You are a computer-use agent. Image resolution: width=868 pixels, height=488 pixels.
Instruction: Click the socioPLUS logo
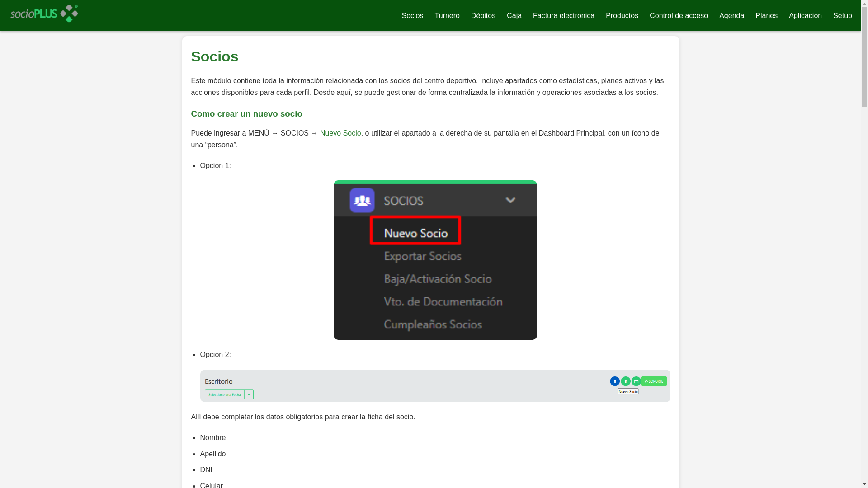(44, 14)
